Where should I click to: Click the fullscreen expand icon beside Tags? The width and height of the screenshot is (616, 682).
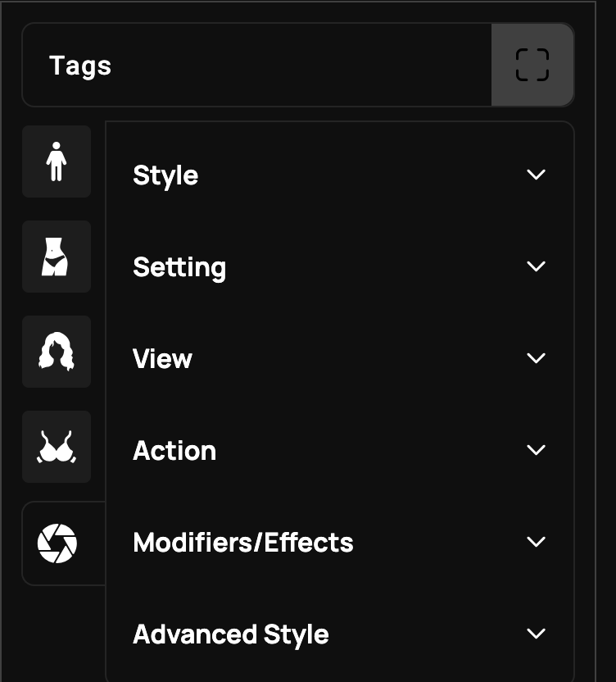pyautogui.click(x=532, y=65)
